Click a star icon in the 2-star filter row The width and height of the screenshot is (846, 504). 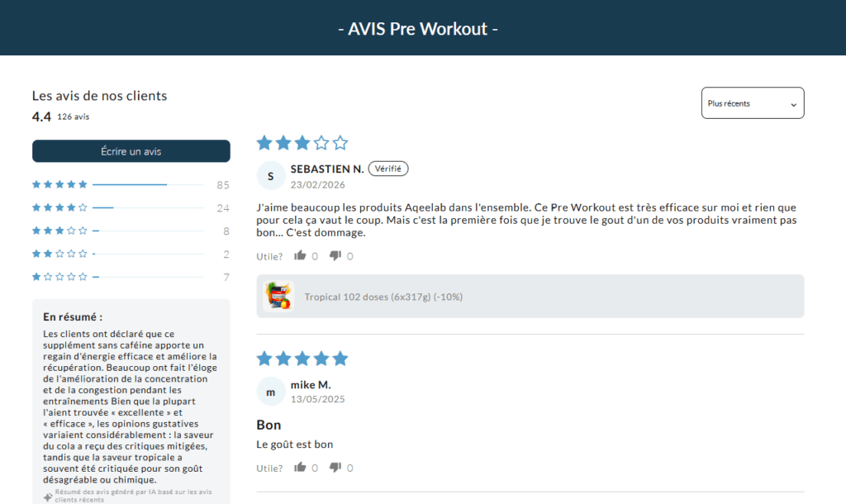pos(59,254)
